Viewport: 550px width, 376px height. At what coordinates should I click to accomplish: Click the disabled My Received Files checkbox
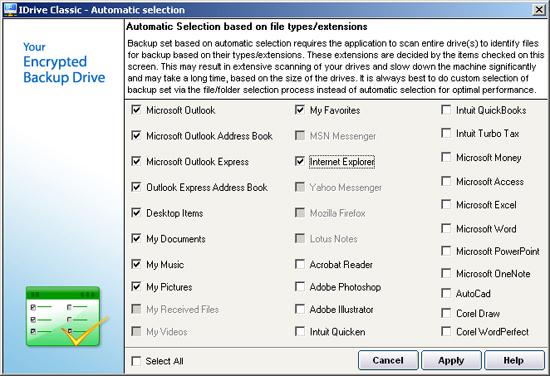coord(136,309)
